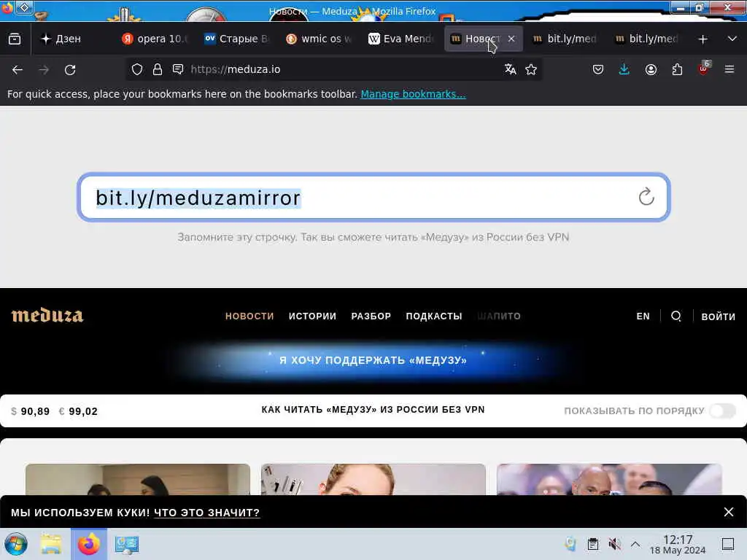The width and height of the screenshot is (747, 560).
Task: Open the Шапито section
Action: [x=499, y=316]
